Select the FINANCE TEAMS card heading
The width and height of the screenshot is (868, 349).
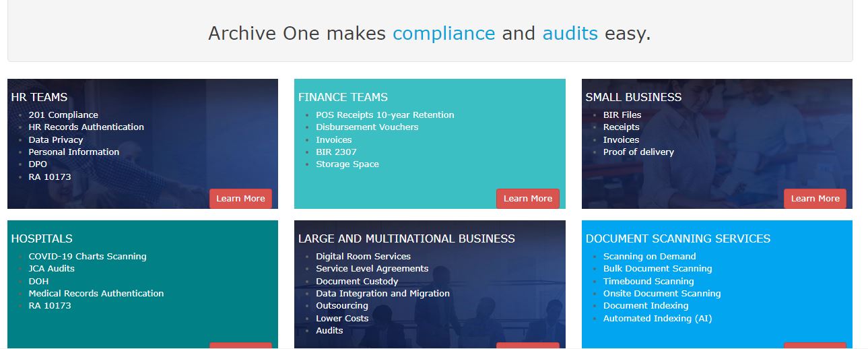pyautogui.click(x=343, y=97)
